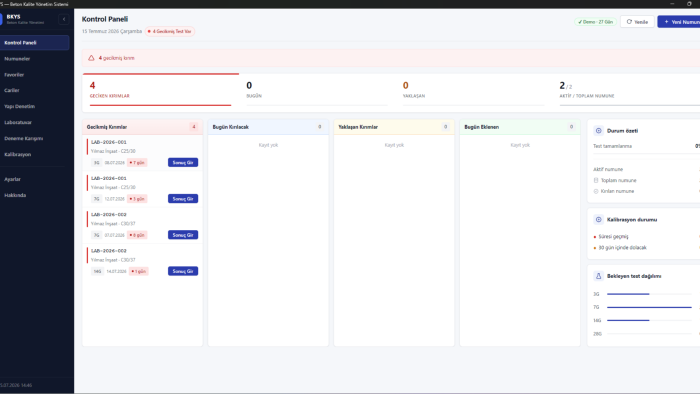Click the warning triangle icon in alert banner
700x394 pixels.
click(91, 58)
